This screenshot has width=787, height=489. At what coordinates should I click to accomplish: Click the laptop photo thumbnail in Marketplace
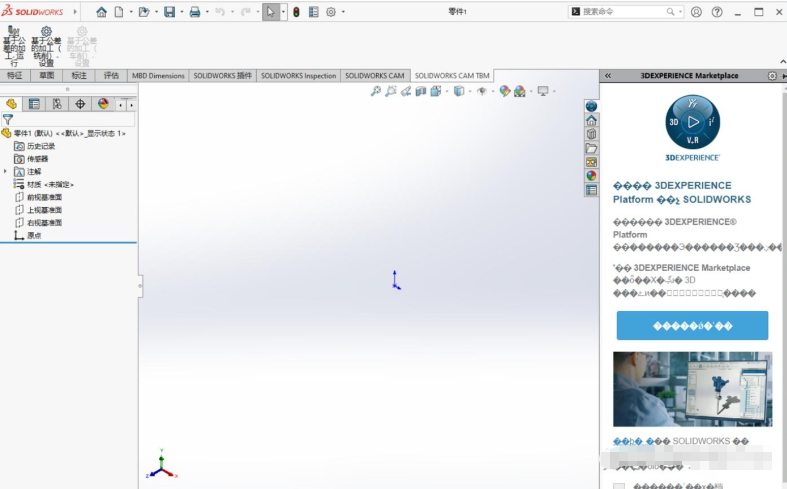point(693,389)
